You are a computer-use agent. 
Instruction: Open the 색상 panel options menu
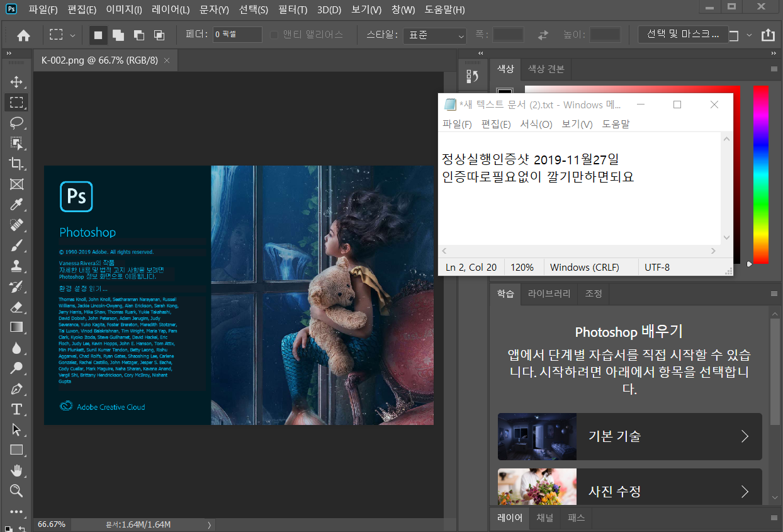point(774,69)
